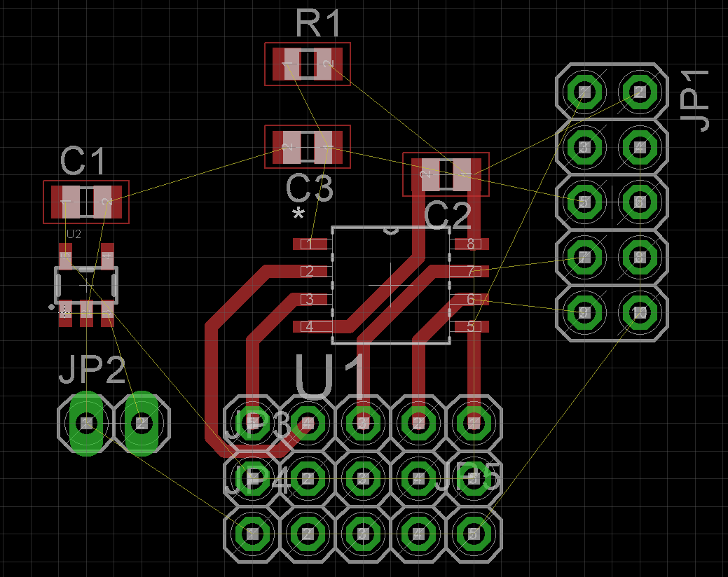
Task: Click pad 3 in the JP4 header row
Action: (x=363, y=479)
